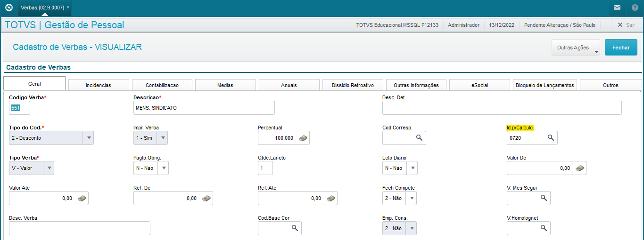This screenshot has width=644, height=240.
Task: Click the Sair exit button
Action: click(626, 25)
